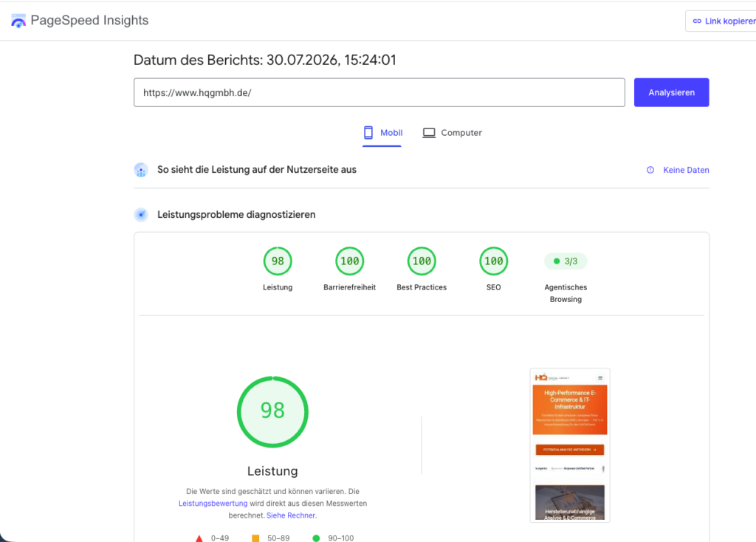Switch to the Computer tab

pos(453,133)
